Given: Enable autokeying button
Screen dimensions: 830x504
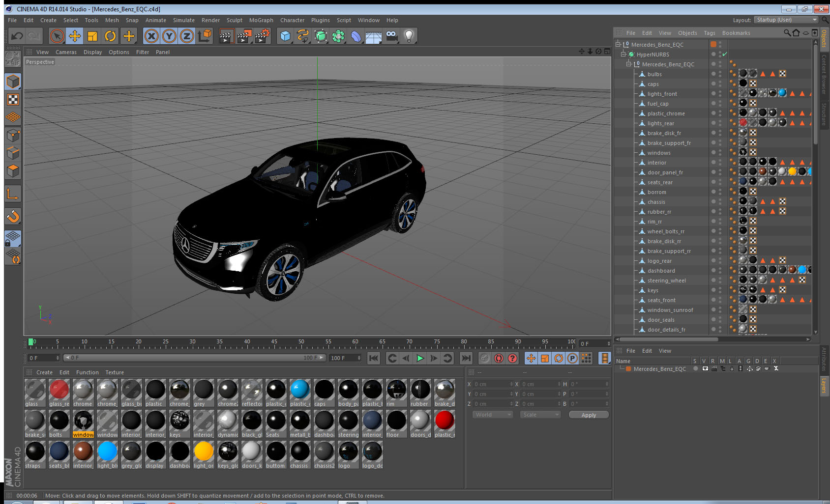Looking at the screenshot, I should click(499, 358).
